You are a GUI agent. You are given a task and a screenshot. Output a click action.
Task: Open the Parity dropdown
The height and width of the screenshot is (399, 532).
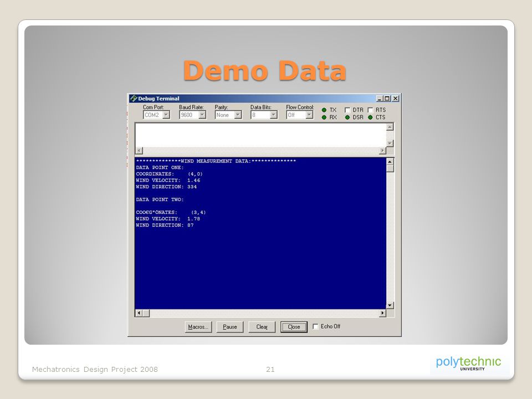tap(238, 115)
